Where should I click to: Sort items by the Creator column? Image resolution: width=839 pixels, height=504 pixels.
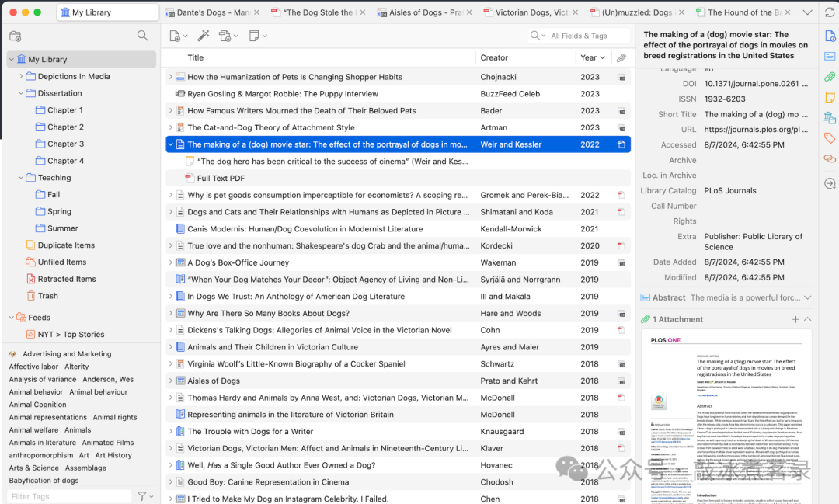point(525,57)
